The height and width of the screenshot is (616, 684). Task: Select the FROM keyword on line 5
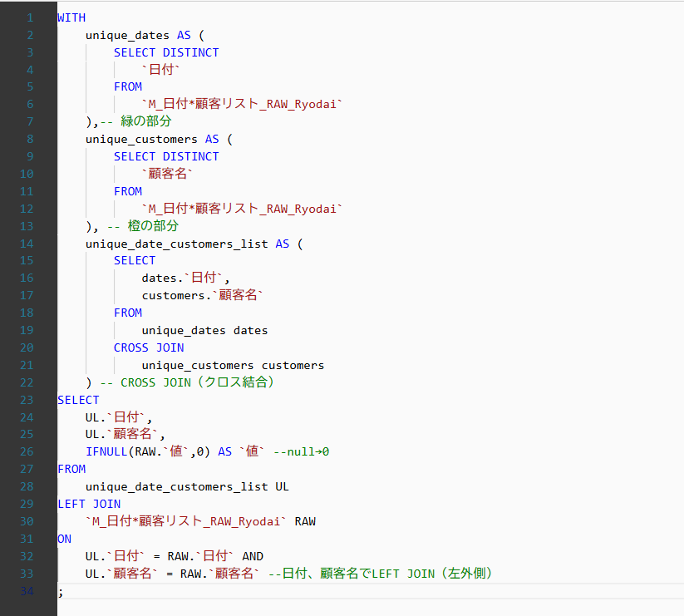pos(128,86)
